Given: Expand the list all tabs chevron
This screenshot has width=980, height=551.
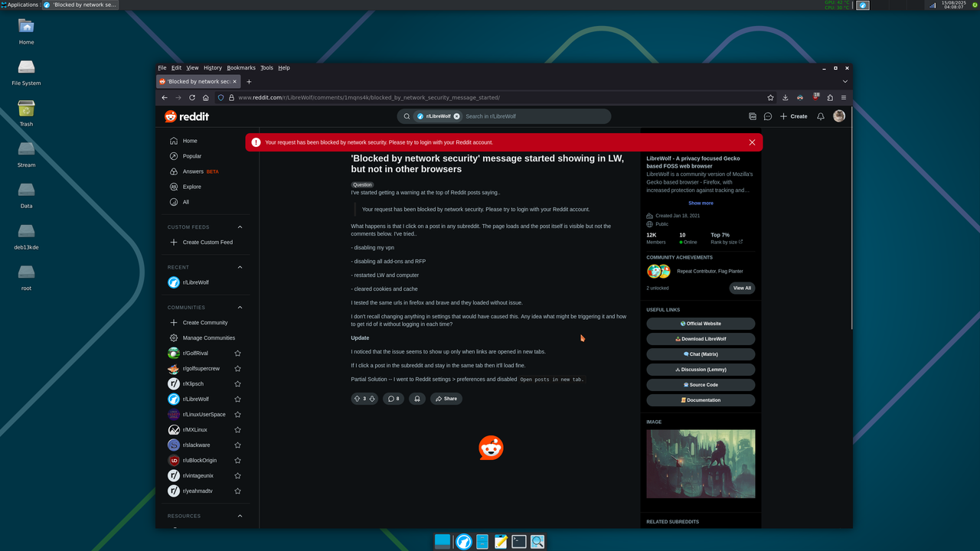Looking at the screenshot, I should [x=845, y=81].
